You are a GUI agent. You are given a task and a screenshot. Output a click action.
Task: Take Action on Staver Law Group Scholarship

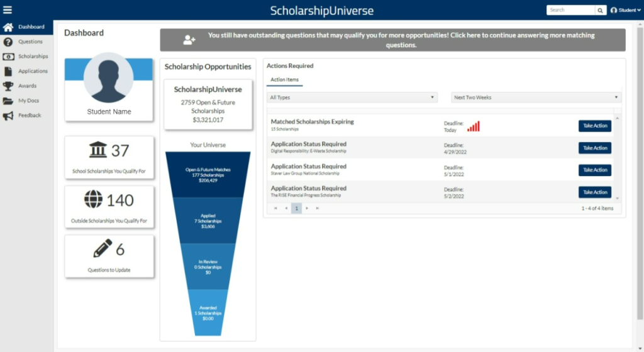[x=595, y=170]
